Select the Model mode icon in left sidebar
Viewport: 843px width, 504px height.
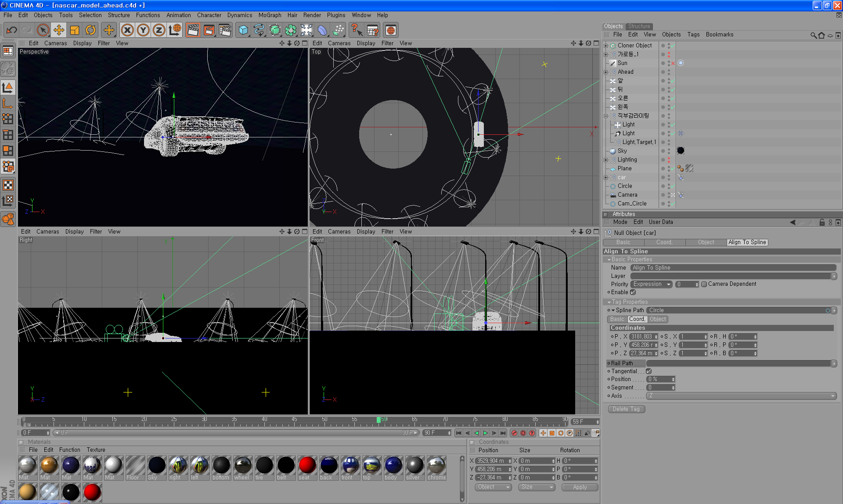pos(8,88)
